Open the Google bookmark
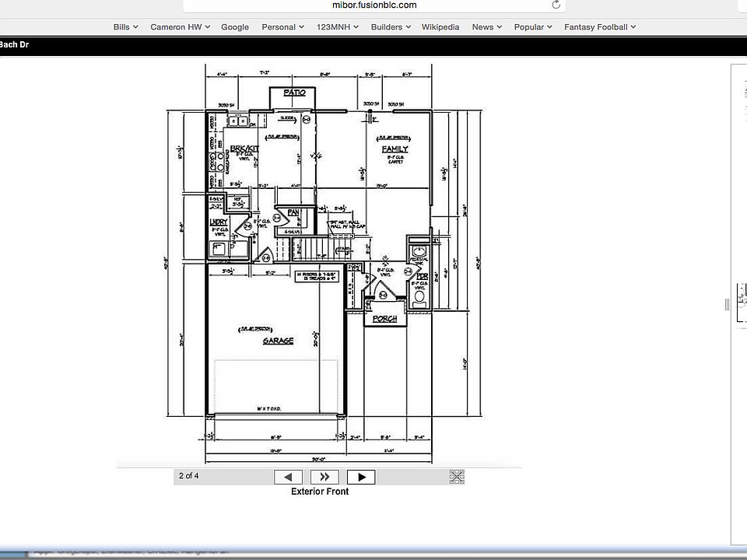The image size is (747, 560). 235,27
